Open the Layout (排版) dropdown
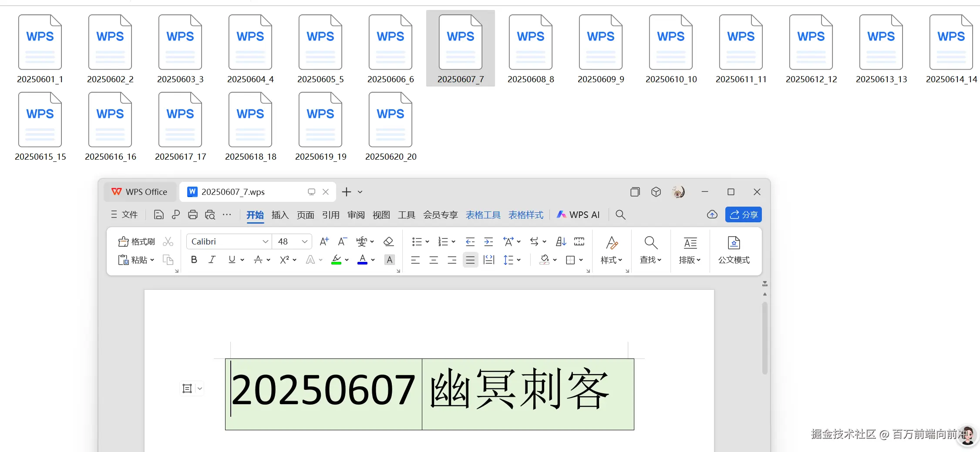The image size is (980, 452). pyautogui.click(x=690, y=250)
